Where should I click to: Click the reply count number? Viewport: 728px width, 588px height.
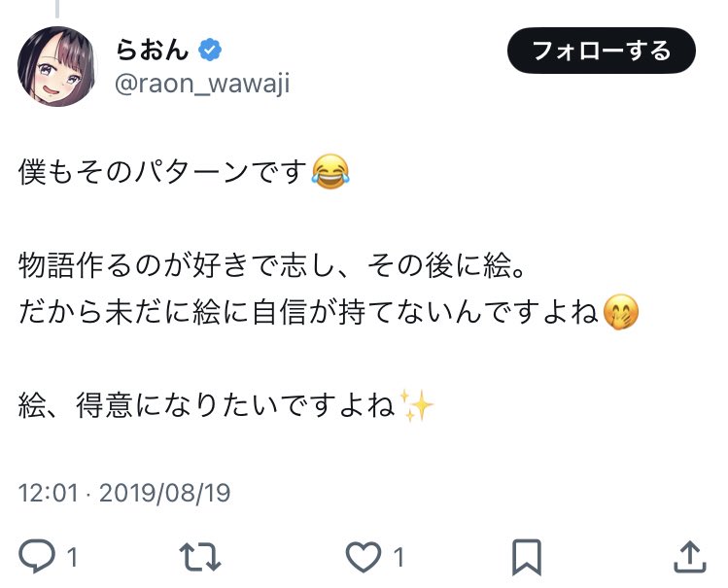point(72,558)
